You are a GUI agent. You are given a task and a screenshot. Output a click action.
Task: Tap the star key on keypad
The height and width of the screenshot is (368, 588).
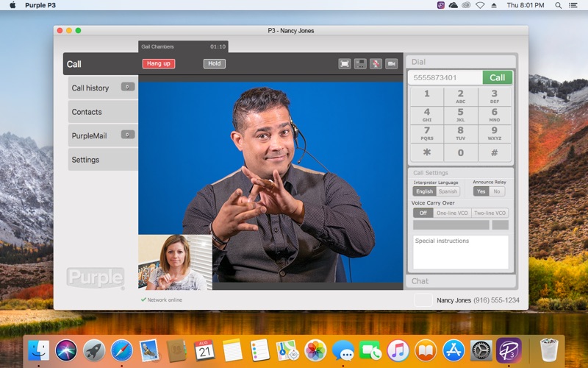click(427, 152)
